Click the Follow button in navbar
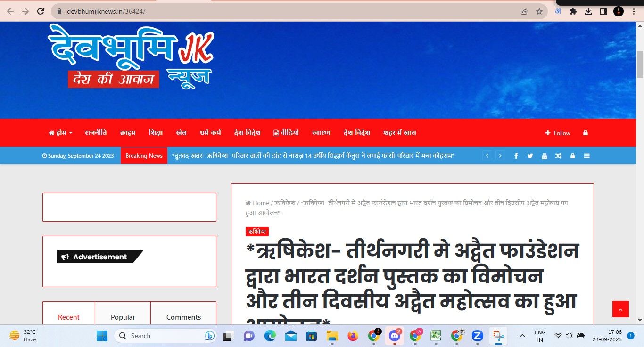 (x=558, y=133)
